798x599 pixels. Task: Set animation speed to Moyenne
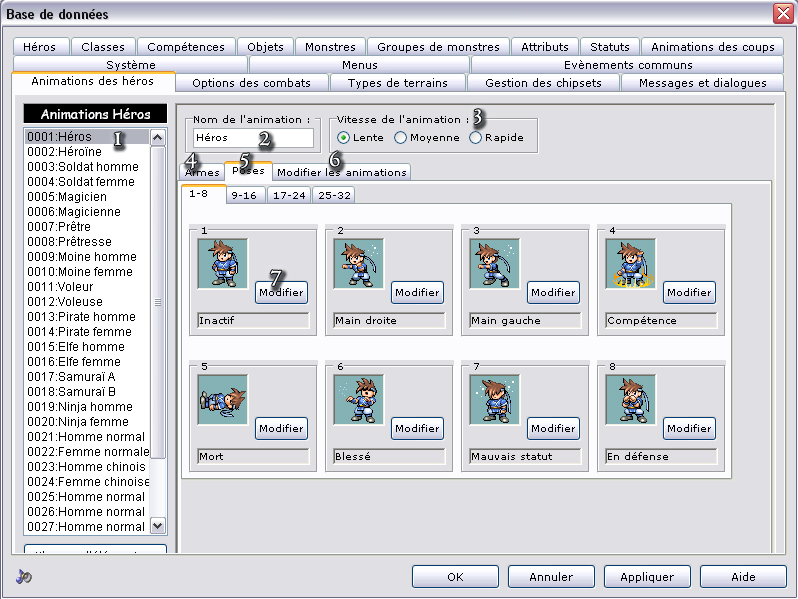click(x=401, y=137)
